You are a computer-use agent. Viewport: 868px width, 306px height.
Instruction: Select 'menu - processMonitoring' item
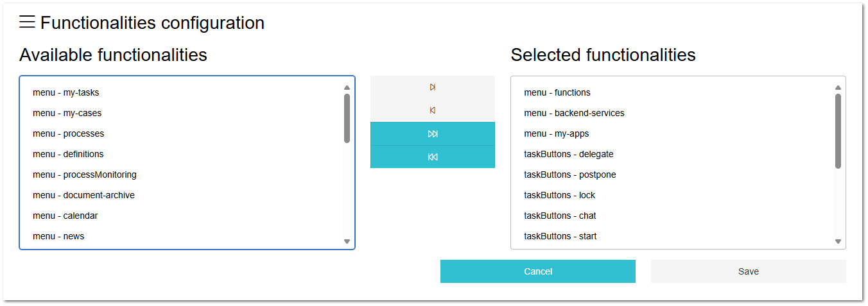point(182,174)
